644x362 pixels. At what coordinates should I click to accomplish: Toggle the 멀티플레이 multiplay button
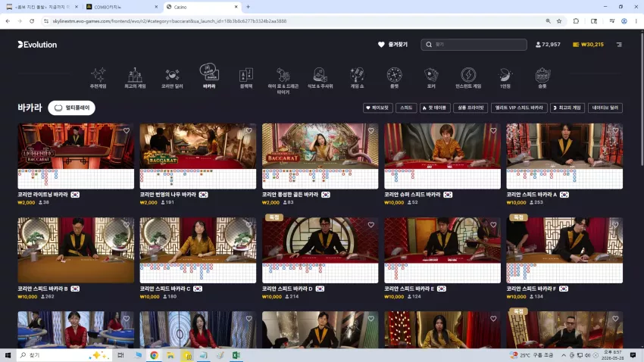[71, 108]
